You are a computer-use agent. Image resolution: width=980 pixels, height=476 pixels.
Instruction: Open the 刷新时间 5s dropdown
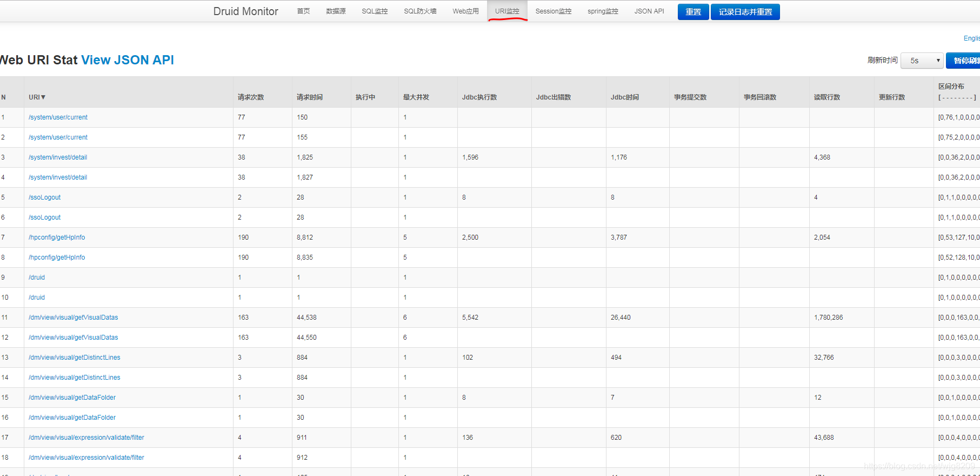922,61
